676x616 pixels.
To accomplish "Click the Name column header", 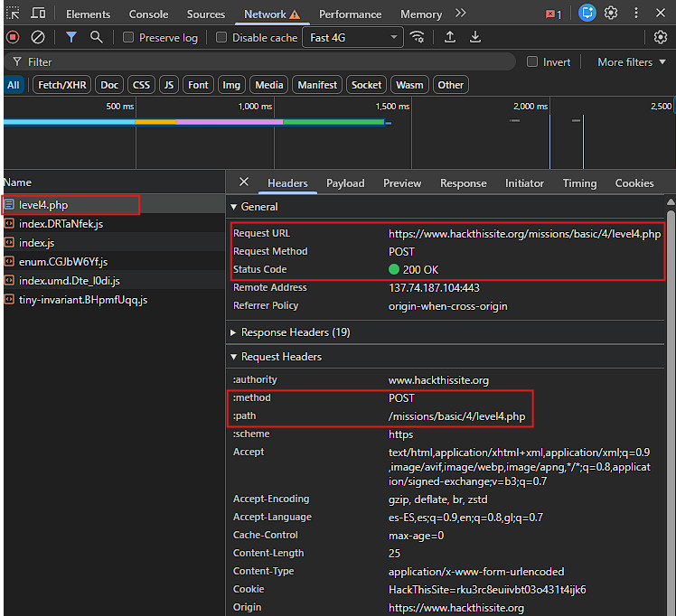I will 114,182.
